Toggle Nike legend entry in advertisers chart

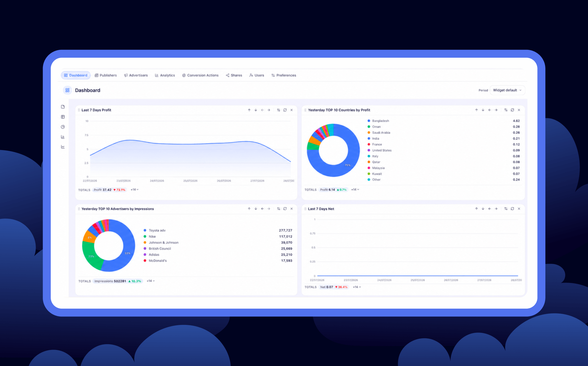click(x=150, y=237)
